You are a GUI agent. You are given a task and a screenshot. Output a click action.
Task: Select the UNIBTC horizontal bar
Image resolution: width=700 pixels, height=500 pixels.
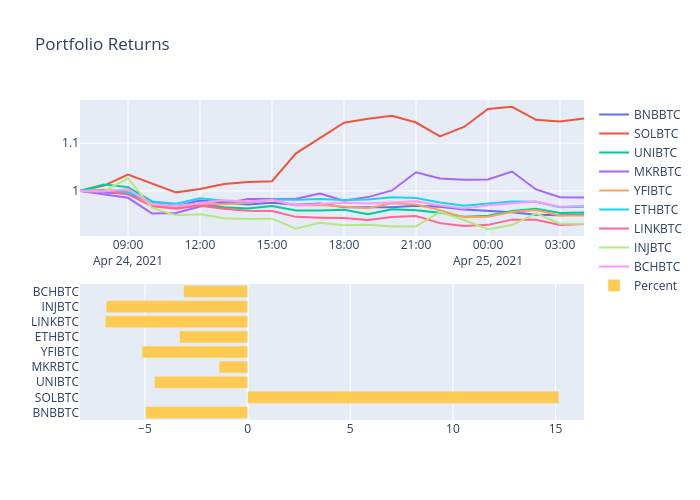(201, 382)
